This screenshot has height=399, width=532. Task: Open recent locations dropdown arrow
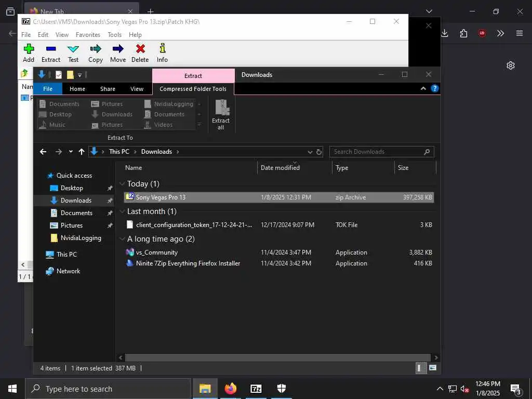point(71,152)
